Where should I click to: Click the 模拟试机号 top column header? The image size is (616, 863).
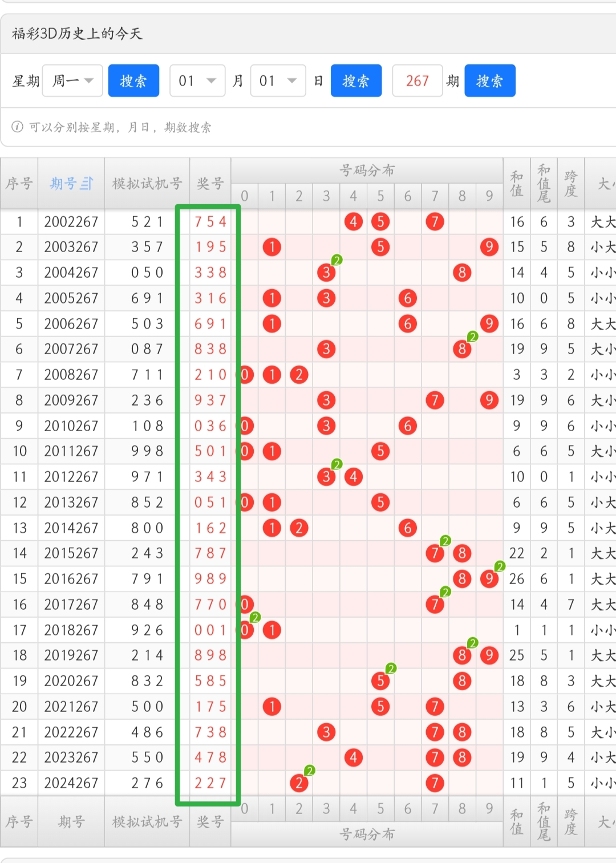click(147, 184)
